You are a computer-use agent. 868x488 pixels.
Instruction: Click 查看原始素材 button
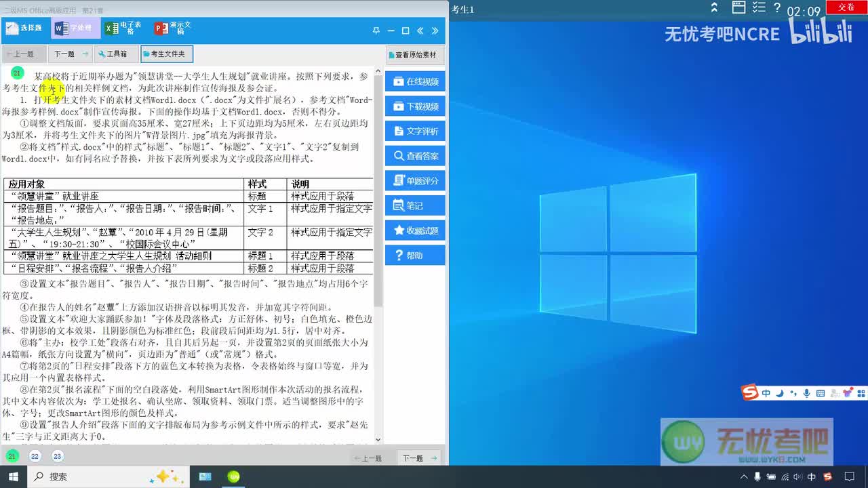coord(414,55)
